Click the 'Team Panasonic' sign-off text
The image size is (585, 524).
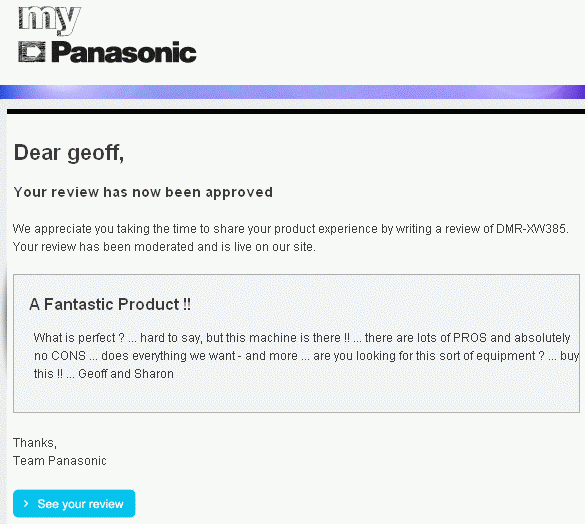tap(60, 461)
